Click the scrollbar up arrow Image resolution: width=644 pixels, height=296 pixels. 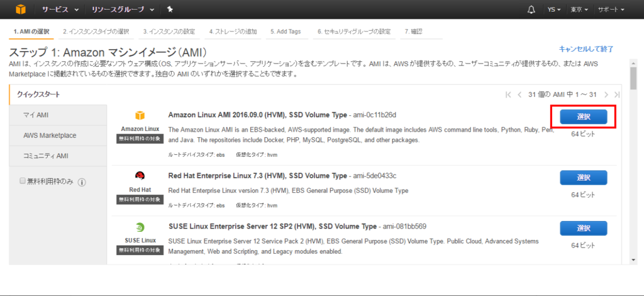634,62
